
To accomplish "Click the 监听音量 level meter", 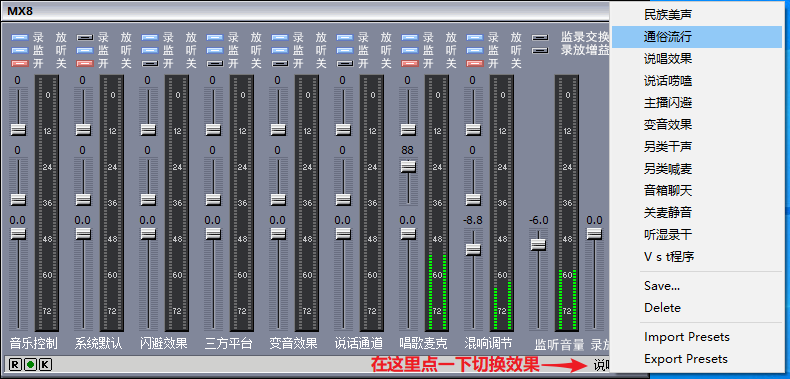I will pyautogui.click(x=567, y=203).
